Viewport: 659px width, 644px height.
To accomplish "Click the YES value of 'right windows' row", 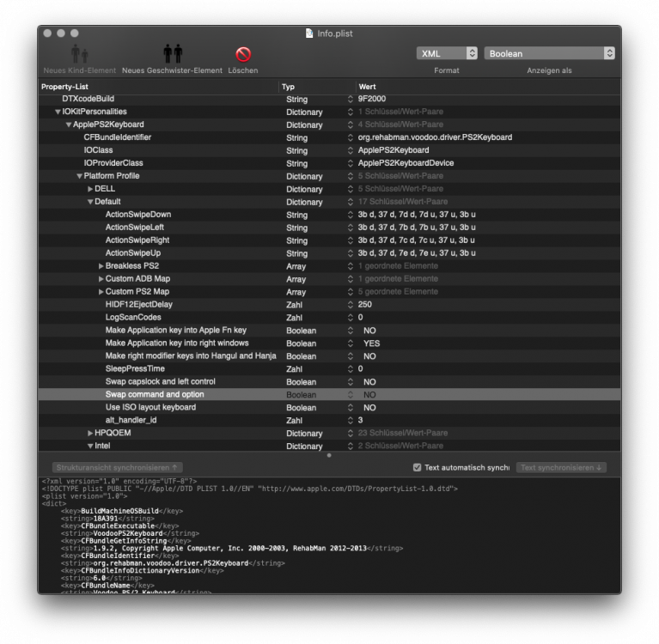I will coord(371,343).
